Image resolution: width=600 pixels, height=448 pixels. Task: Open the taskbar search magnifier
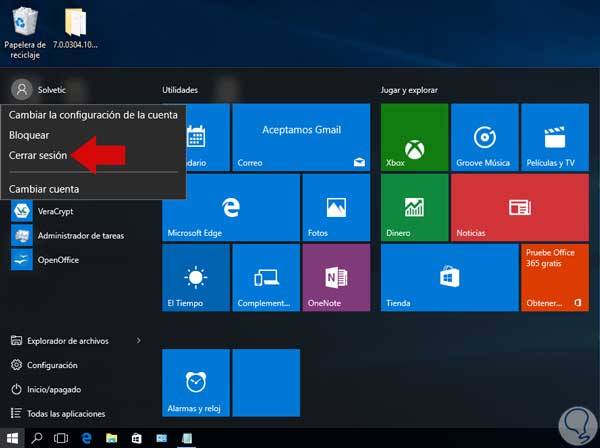(x=37, y=438)
